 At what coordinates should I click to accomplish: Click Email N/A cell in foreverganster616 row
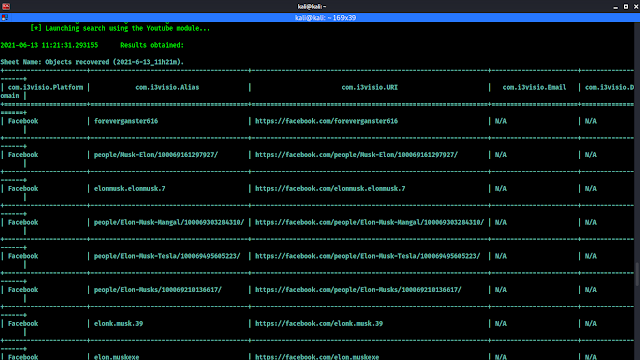coord(501,121)
